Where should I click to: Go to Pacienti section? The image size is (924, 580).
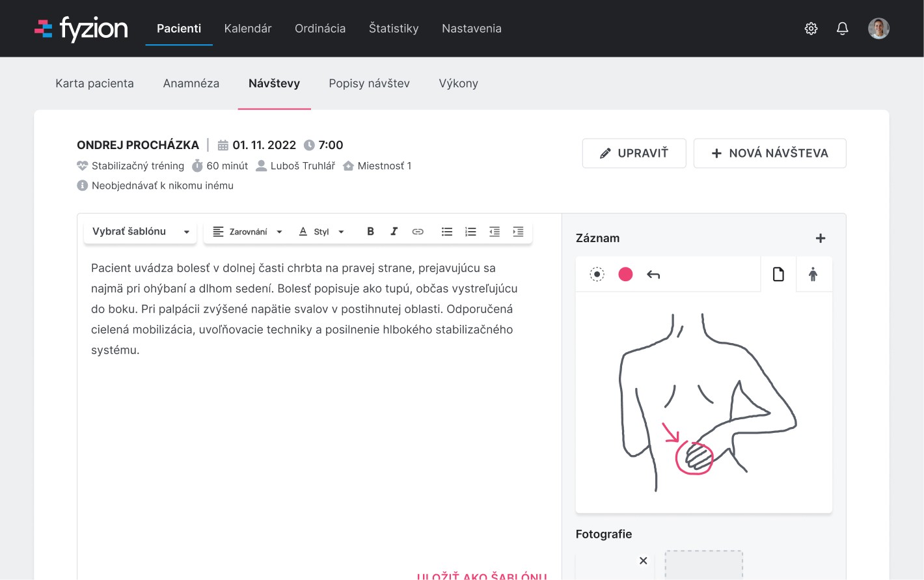pyautogui.click(x=179, y=29)
